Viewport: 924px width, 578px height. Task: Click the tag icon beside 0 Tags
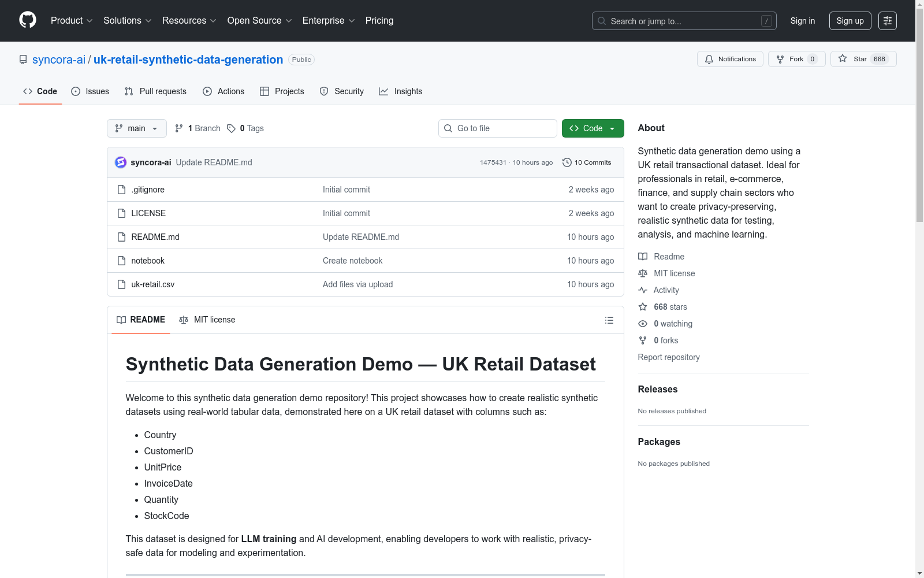pos(231,128)
